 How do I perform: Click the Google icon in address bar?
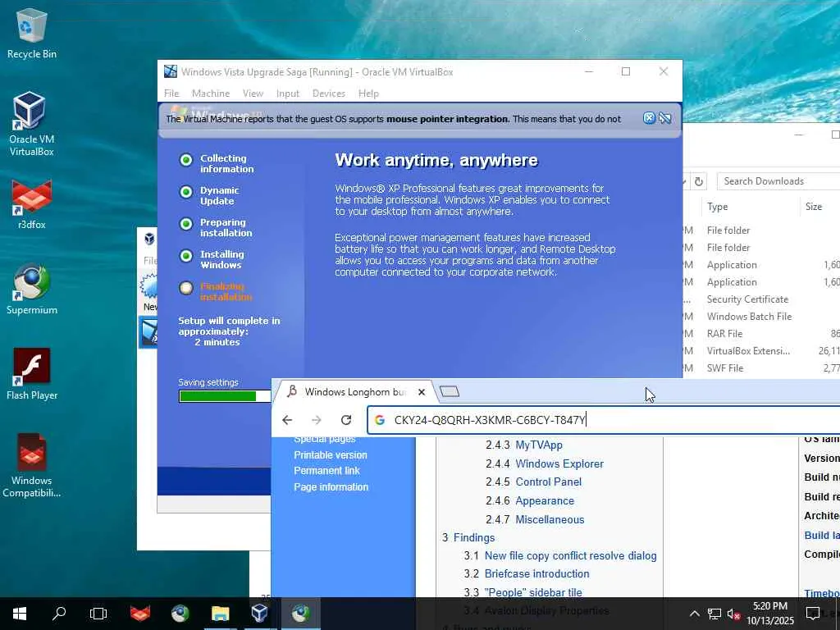[380, 420]
